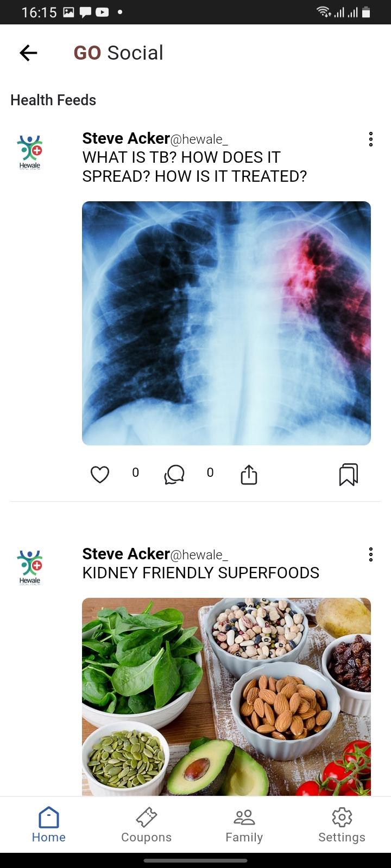The height and width of the screenshot is (868, 391).
Task: Open three-dot menu on TB post
Action: point(370,139)
